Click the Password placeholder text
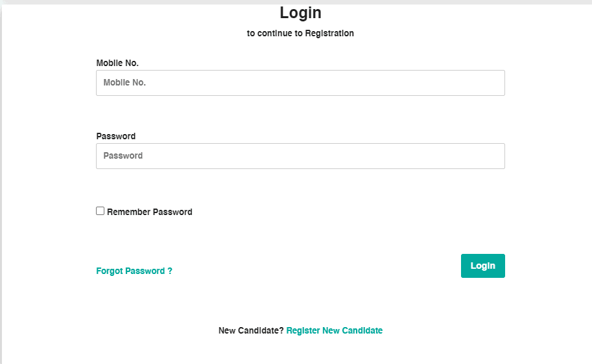Screen dimensions: 592x364 coord(123,156)
